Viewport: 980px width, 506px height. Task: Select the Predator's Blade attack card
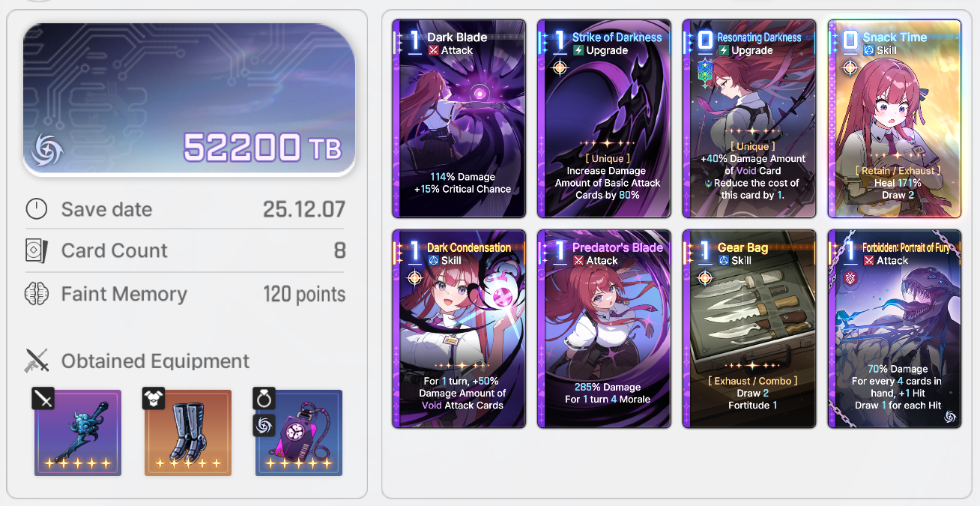(604, 328)
